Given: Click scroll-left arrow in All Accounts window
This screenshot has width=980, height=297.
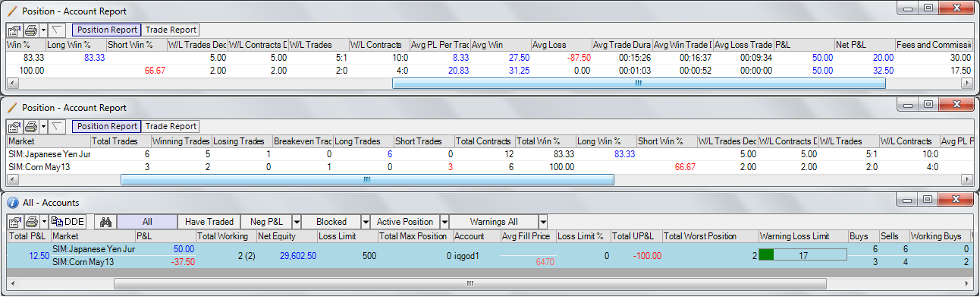Looking at the screenshot, I should [x=13, y=283].
